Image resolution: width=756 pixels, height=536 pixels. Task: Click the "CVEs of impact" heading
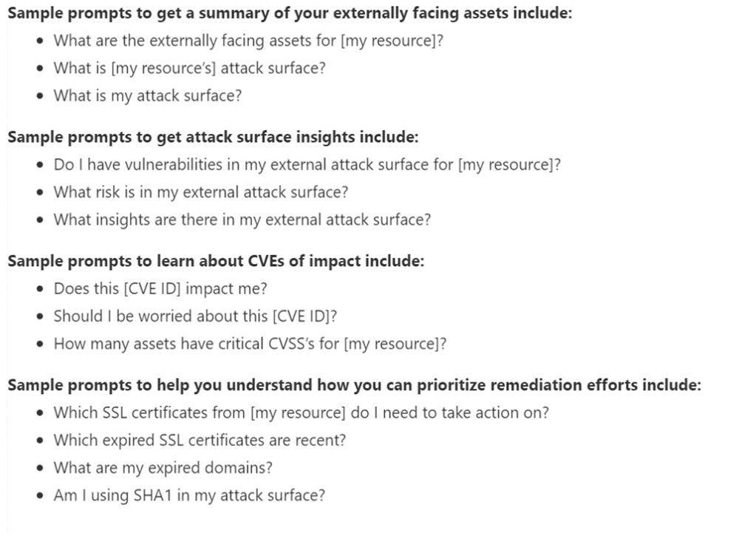(x=216, y=261)
